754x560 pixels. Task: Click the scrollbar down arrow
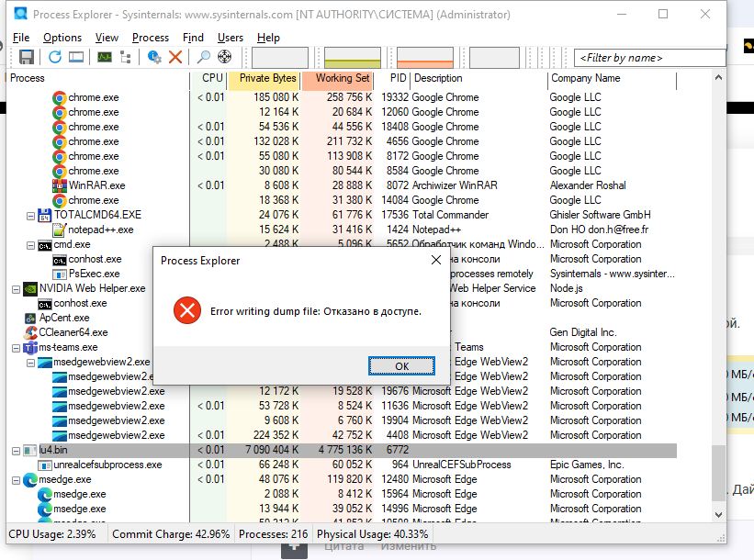(718, 514)
